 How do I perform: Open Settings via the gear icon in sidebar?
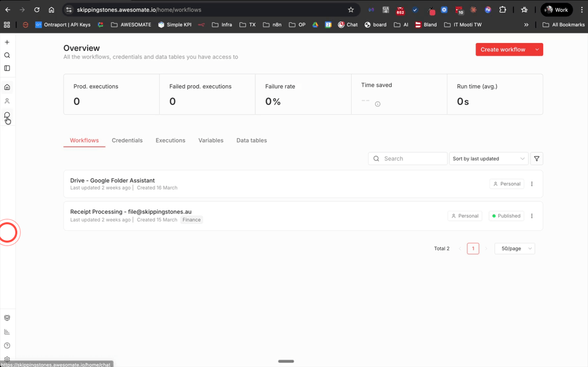7,359
